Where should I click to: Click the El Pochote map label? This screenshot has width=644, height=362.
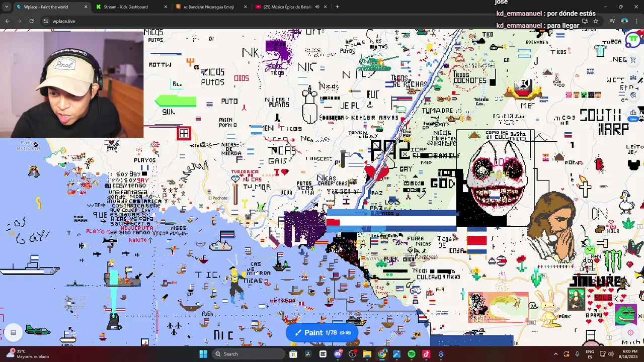[218, 198]
